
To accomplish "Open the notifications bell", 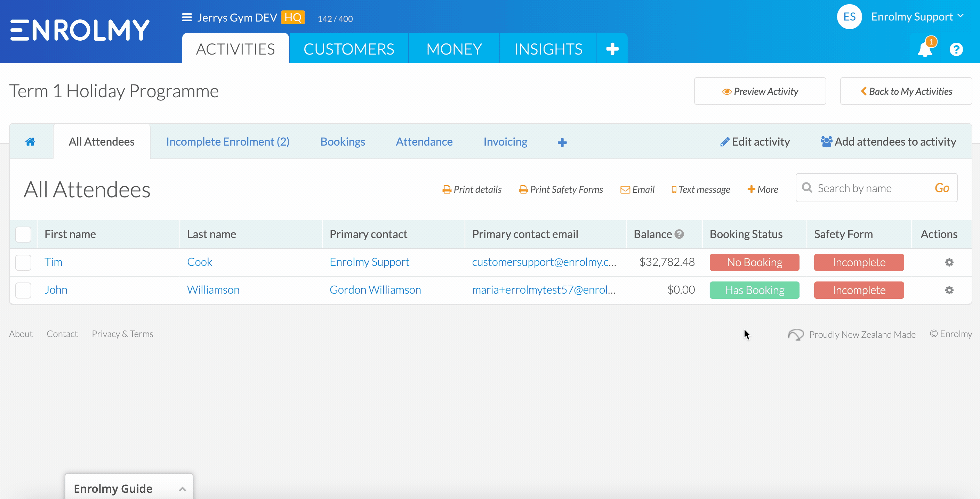I will coord(925,50).
